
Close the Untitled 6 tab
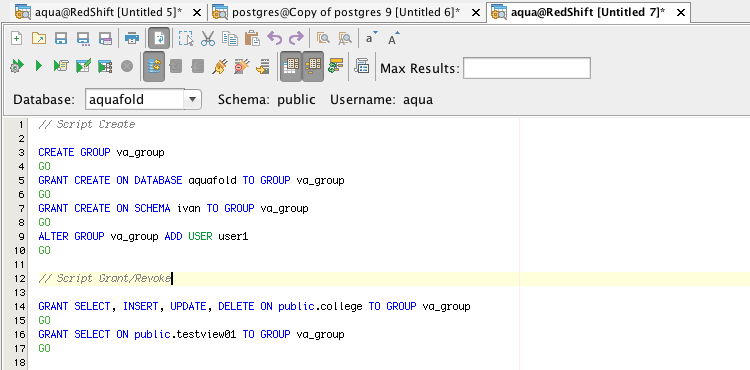tap(475, 13)
